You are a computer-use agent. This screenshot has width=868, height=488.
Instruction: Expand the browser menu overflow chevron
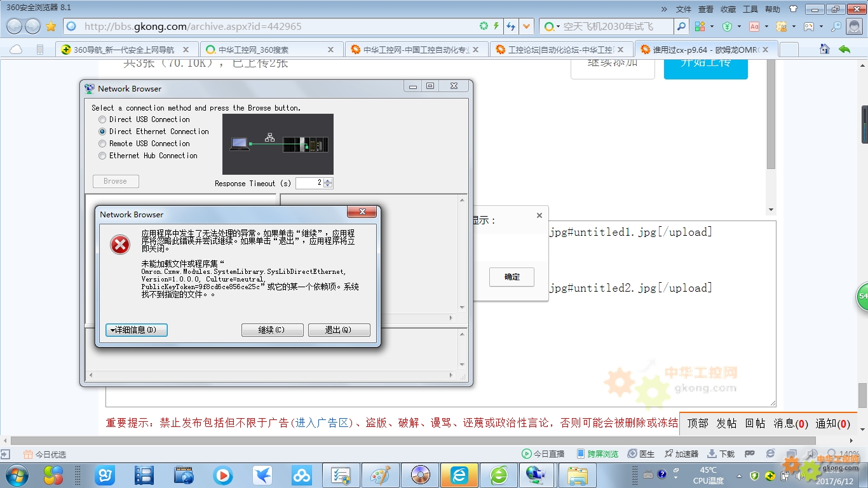(x=664, y=9)
